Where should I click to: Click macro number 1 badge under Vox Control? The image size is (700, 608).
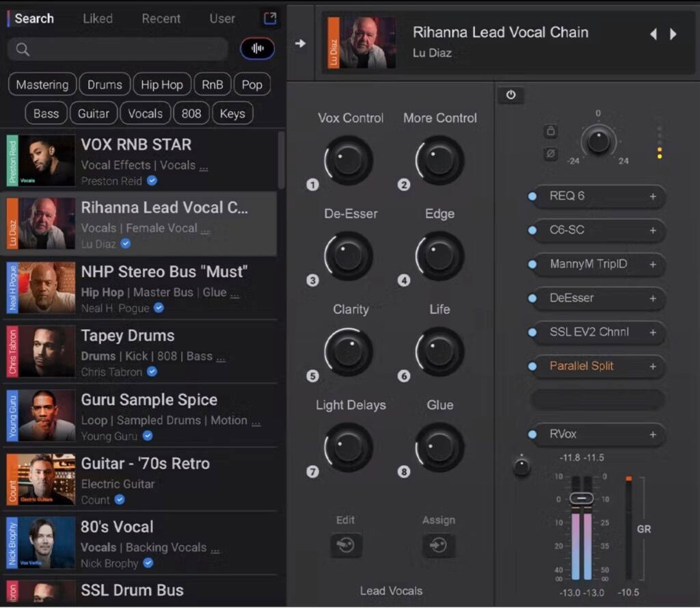point(312,185)
